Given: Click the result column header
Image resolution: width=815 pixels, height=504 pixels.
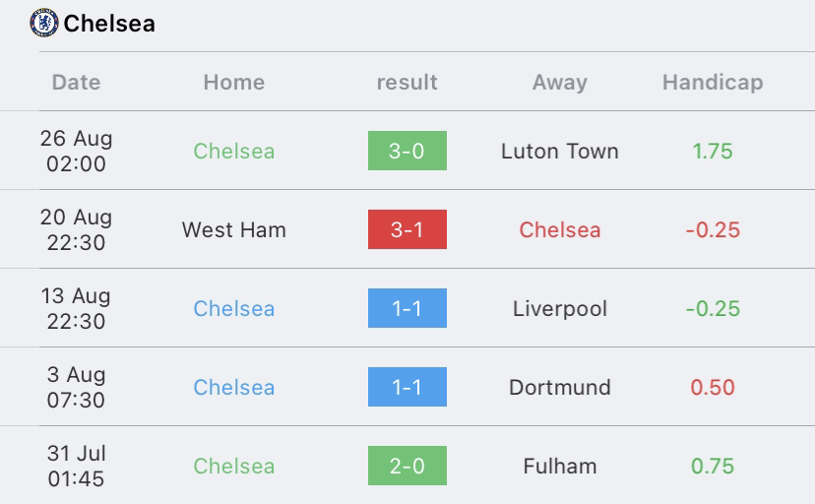Looking at the screenshot, I should [407, 82].
